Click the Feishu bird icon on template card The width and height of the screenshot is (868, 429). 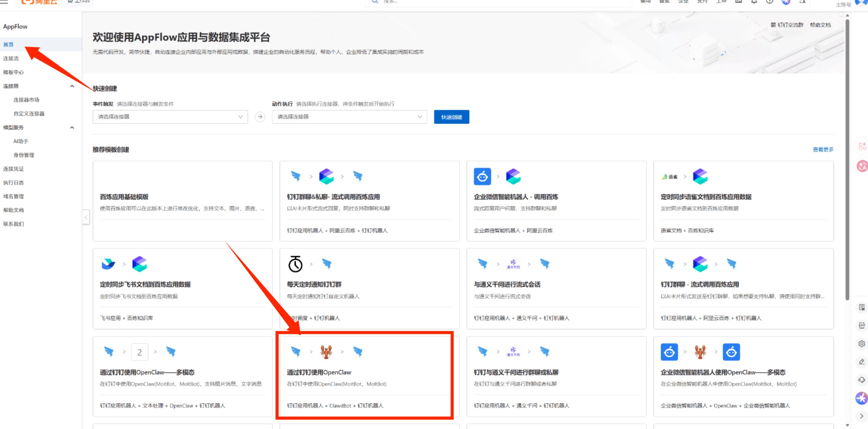click(x=108, y=264)
